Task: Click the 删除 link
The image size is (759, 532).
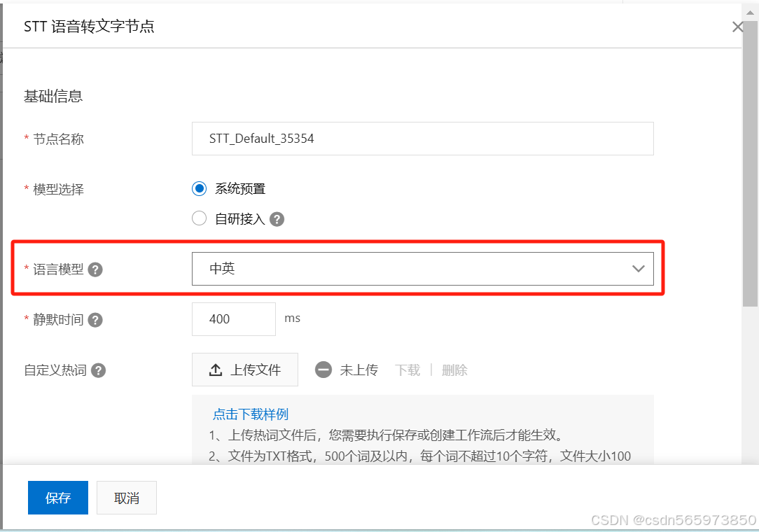Action: [x=454, y=370]
